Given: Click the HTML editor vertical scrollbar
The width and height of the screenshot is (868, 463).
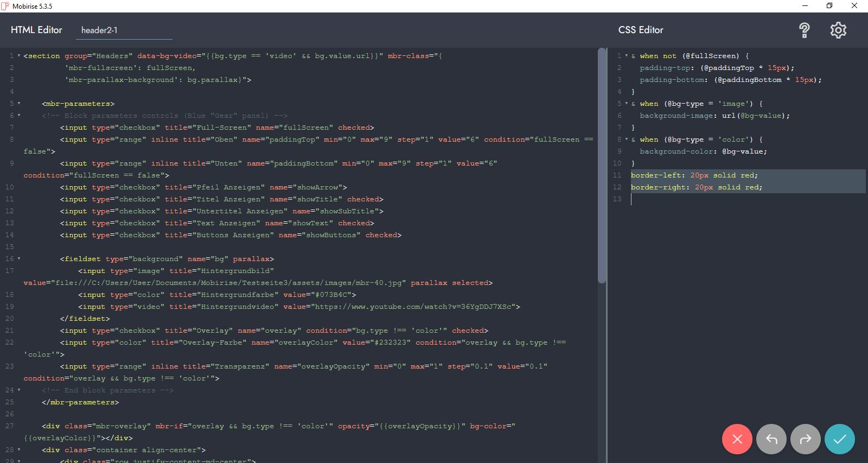Looking at the screenshot, I should [601, 163].
